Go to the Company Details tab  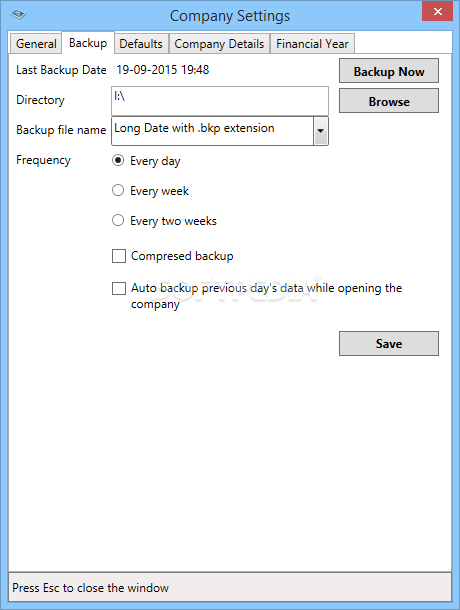tap(219, 44)
